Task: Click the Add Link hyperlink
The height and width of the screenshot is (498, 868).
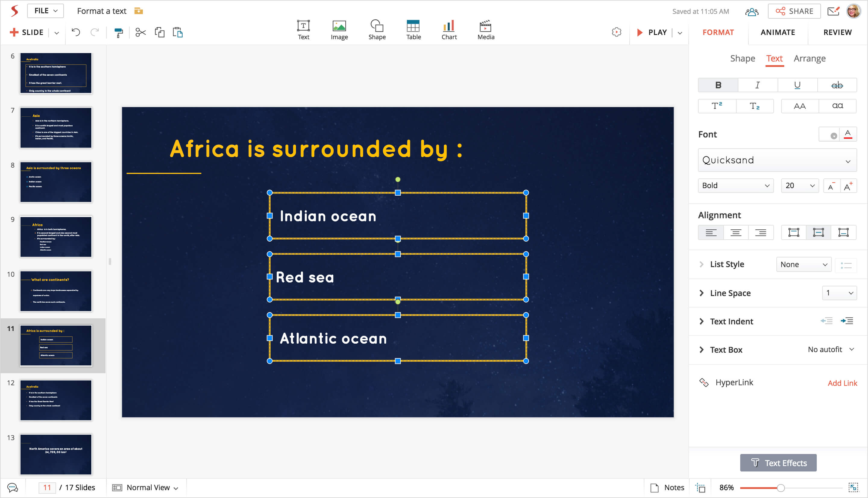Action: point(842,383)
